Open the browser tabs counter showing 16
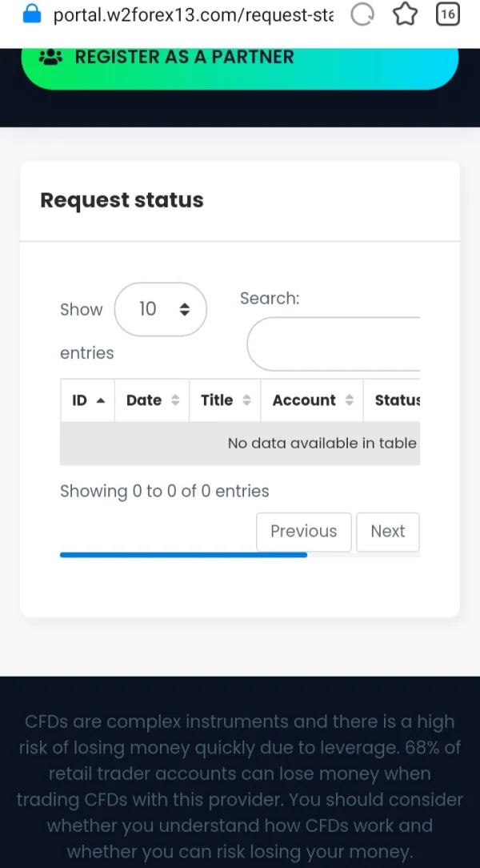 (x=448, y=14)
